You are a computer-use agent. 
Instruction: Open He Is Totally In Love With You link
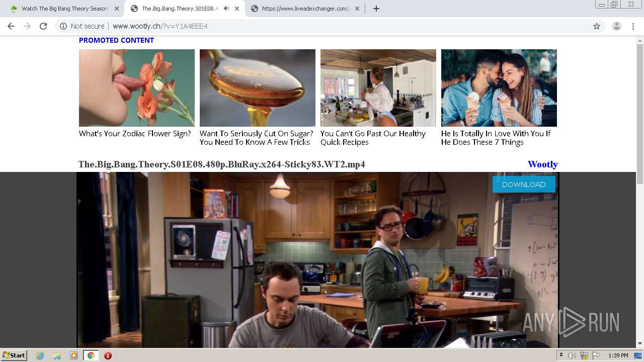pos(496,138)
